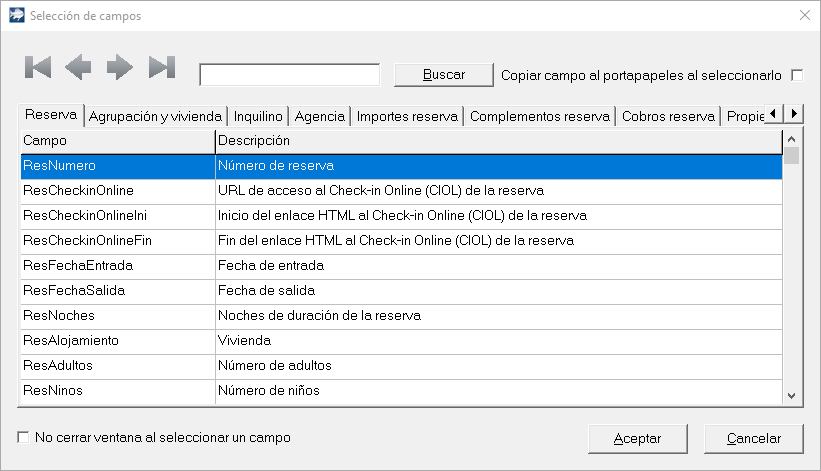821x471 pixels.
Task: Click the search text field
Action: (x=290, y=75)
